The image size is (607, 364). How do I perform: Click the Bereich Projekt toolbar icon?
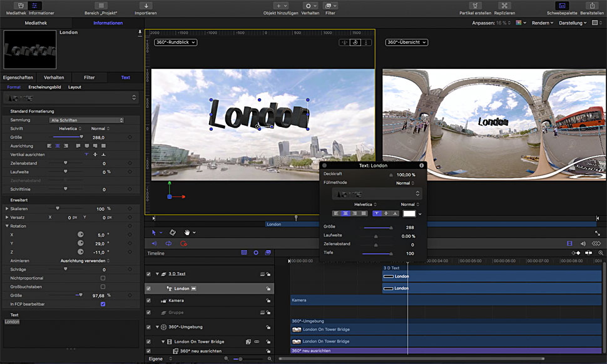[101, 6]
